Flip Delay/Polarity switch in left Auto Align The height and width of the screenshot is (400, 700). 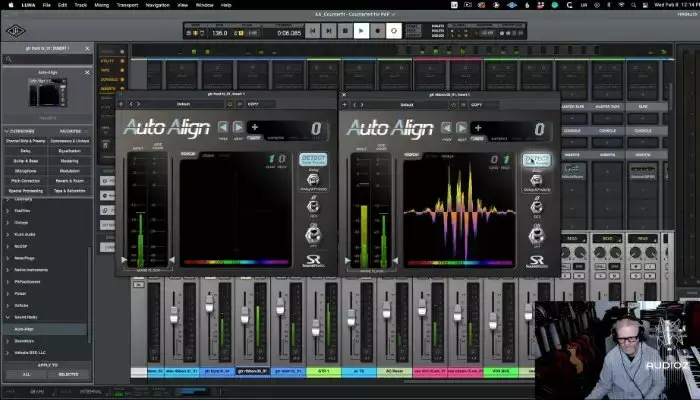[313, 180]
